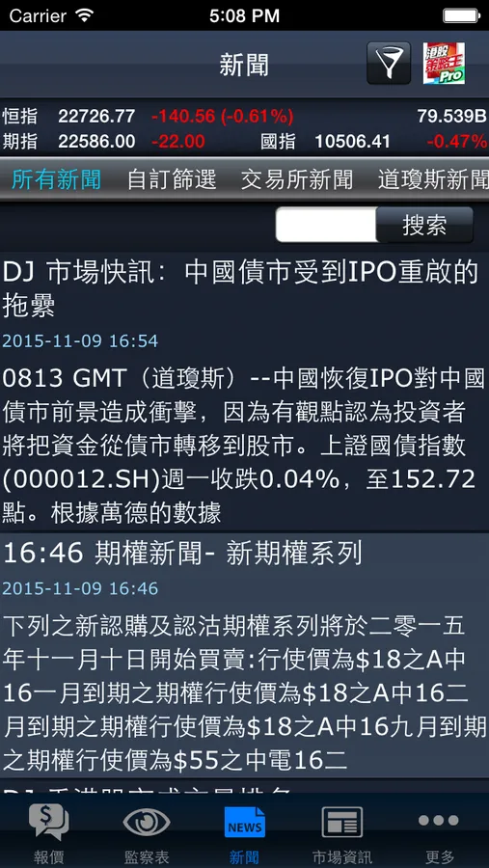Tap the funnel filter icon

click(389, 63)
